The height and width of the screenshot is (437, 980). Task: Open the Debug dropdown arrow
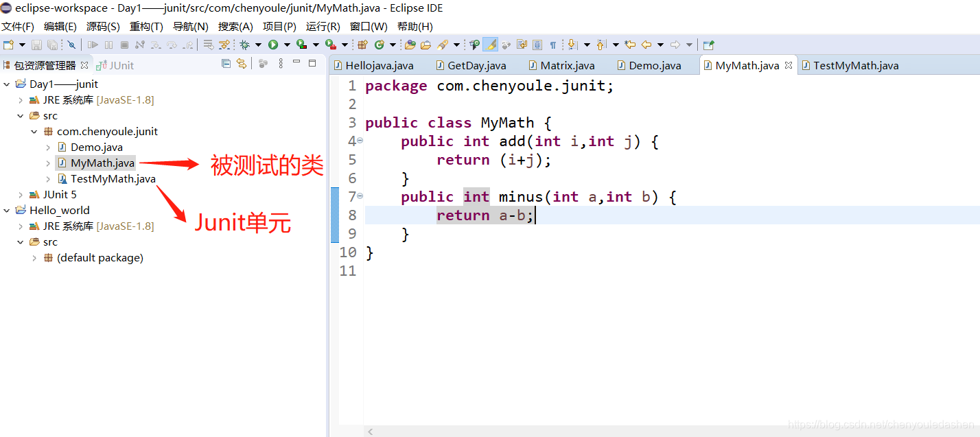pos(258,45)
